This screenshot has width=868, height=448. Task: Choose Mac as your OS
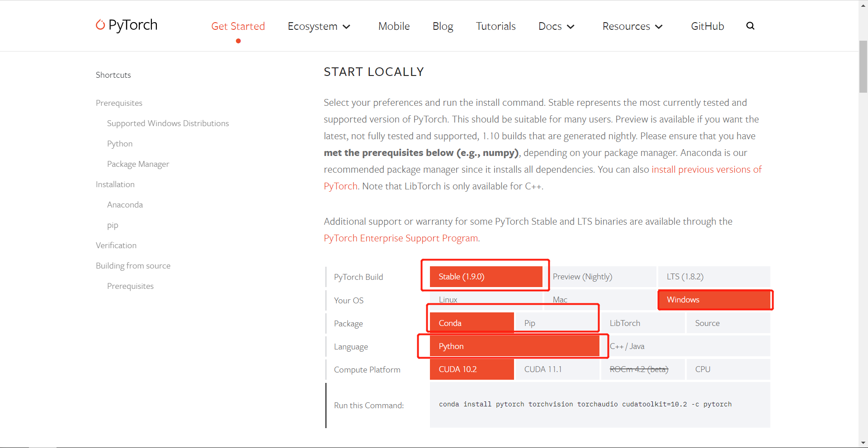pos(599,300)
